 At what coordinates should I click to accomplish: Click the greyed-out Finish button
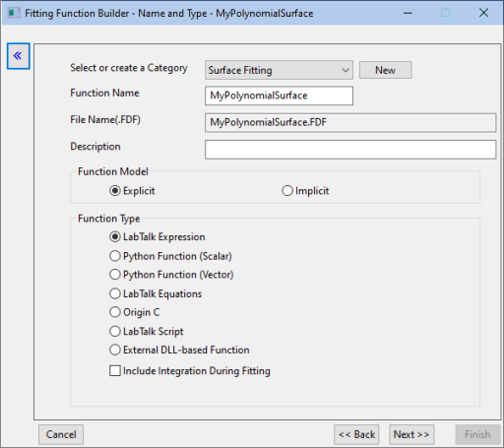477,434
